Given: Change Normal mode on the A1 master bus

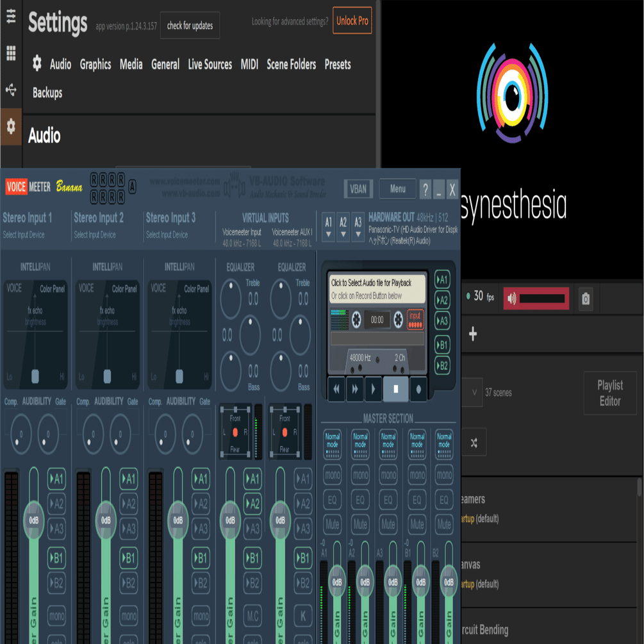Looking at the screenshot, I should coord(333,445).
